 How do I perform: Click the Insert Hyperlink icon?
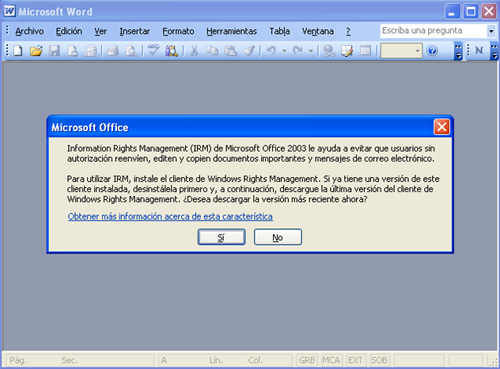pos(329,51)
